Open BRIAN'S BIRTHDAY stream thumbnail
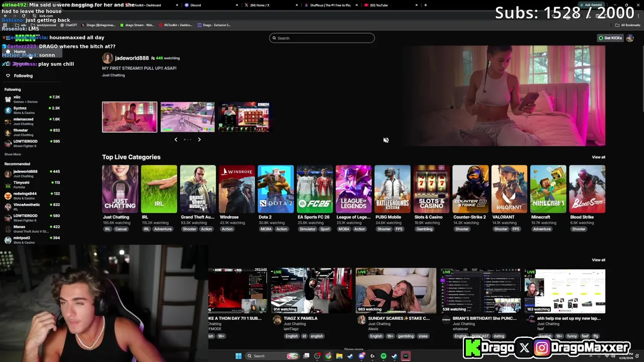The height and width of the screenshot is (362, 644). 480,291
